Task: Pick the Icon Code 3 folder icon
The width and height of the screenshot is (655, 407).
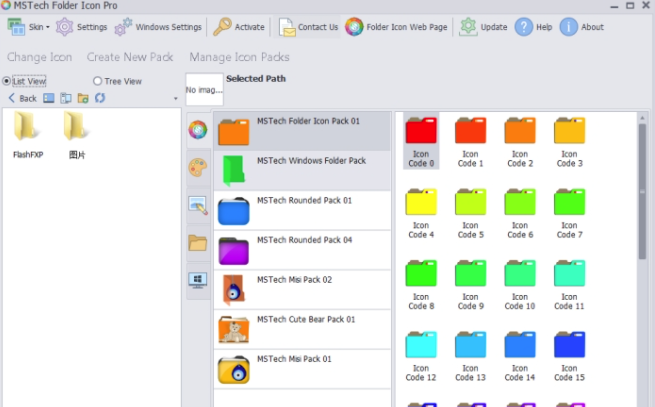Action: 569,142
